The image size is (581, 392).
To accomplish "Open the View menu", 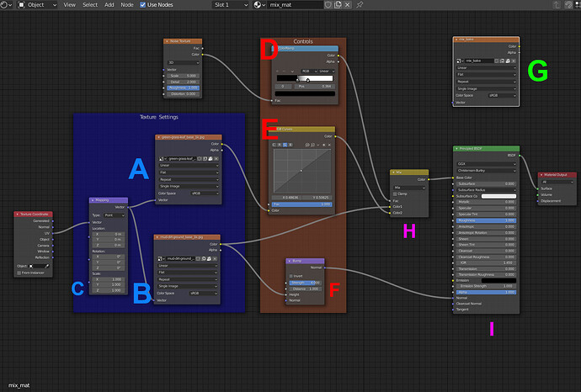I will coord(69,5).
